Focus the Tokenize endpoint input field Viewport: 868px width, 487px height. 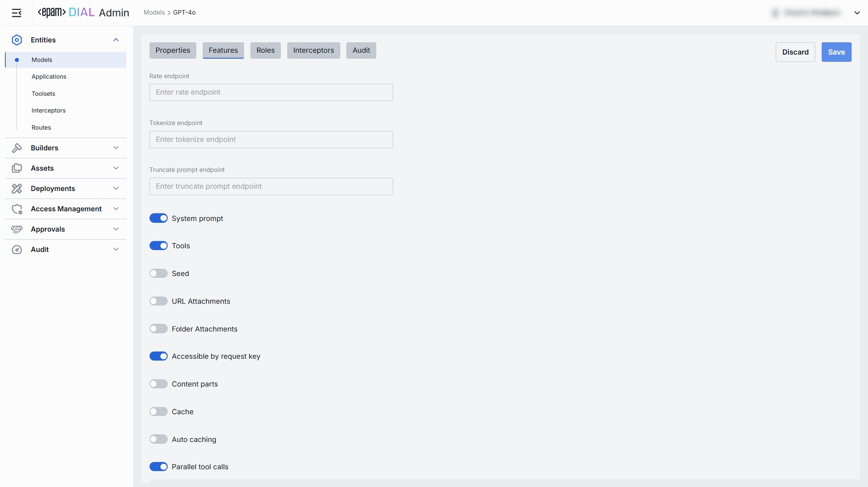point(271,140)
